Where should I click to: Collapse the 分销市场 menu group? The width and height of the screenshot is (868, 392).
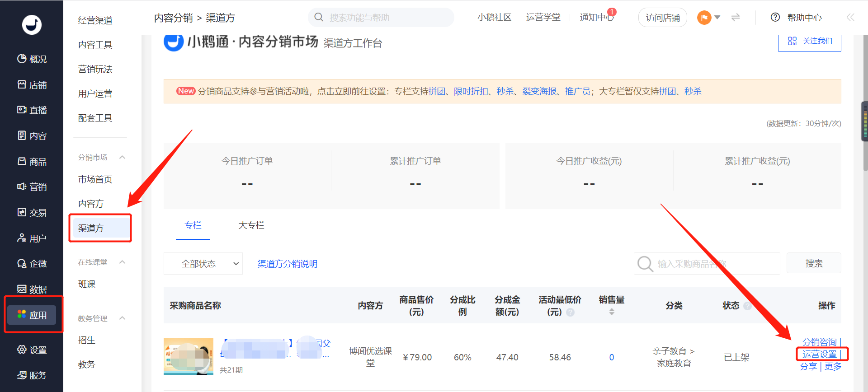122,157
